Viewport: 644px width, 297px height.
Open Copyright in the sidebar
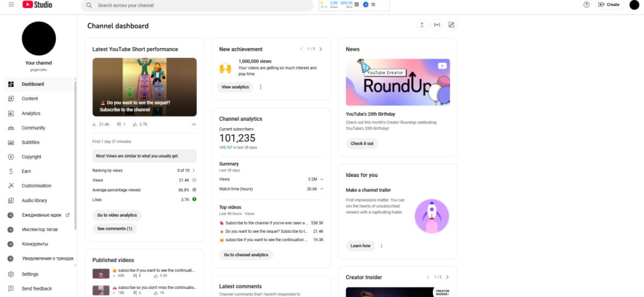point(39,157)
